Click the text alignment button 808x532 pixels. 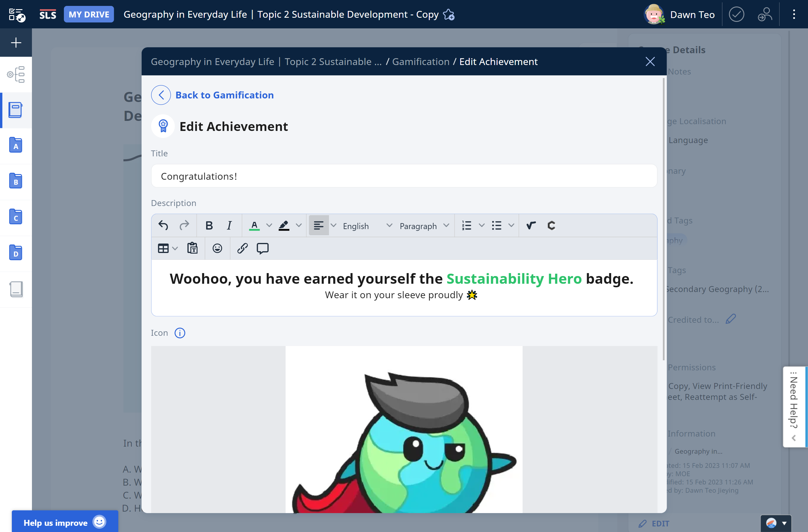pos(319,225)
